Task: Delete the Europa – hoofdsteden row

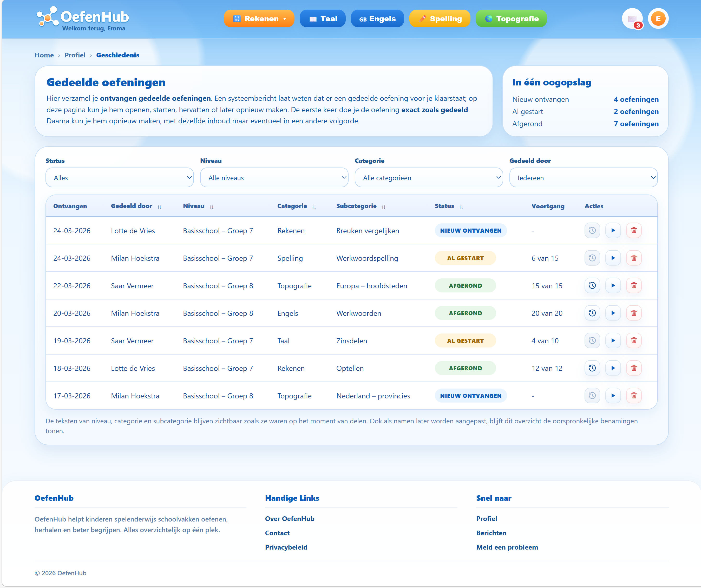Action: pos(634,285)
